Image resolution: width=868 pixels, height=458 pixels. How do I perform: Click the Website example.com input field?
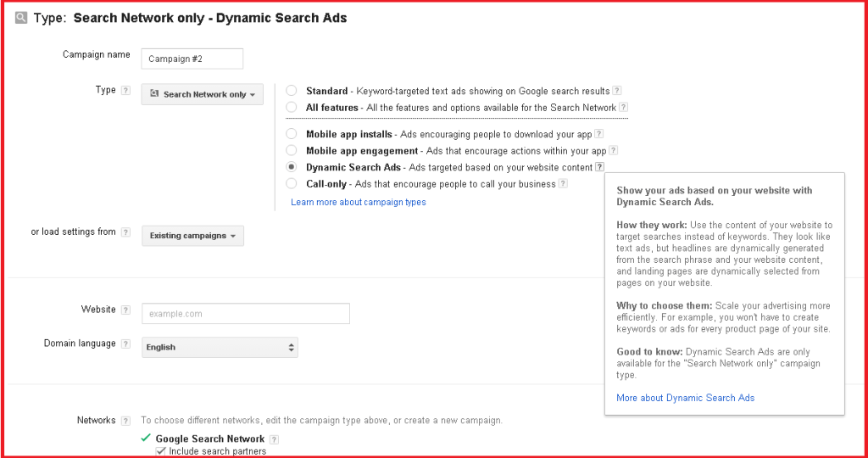click(x=246, y=314)
